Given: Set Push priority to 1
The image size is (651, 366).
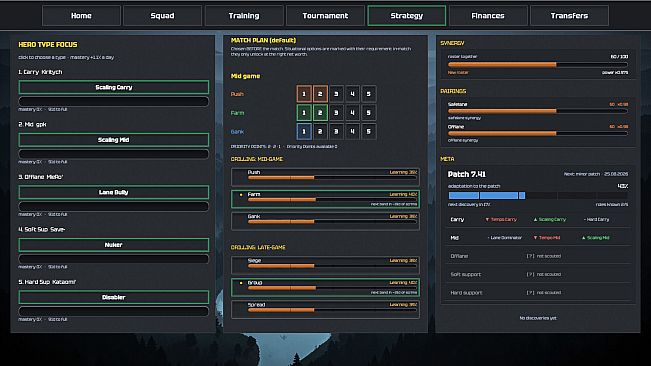Looking at the screenshot, I should point(304,94).
